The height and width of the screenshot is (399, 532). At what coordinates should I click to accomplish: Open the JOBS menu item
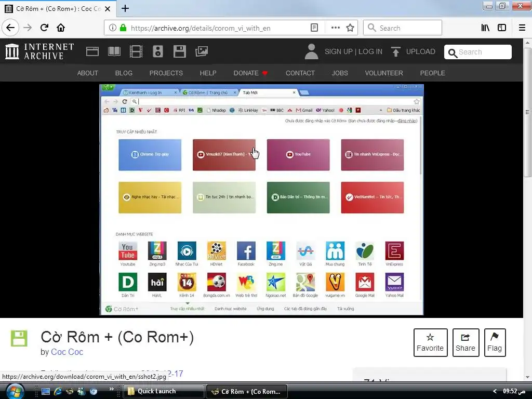[x=340, y=73]
